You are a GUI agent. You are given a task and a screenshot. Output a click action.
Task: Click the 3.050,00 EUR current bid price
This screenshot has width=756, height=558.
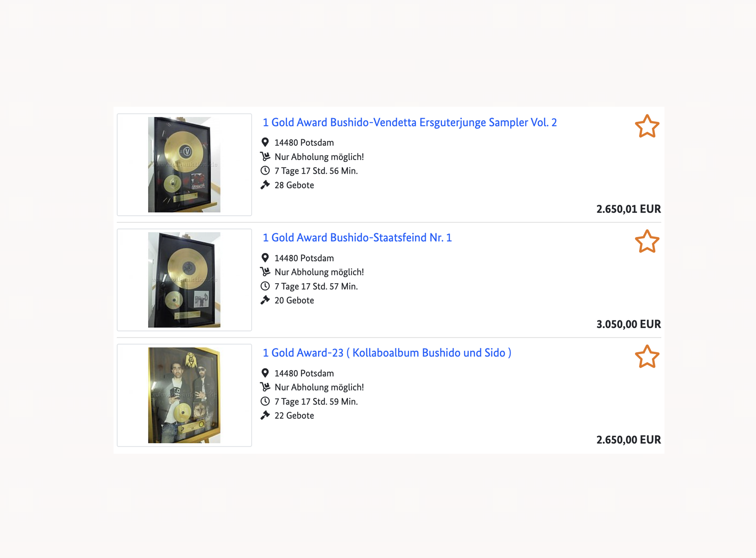pos(628,324)
